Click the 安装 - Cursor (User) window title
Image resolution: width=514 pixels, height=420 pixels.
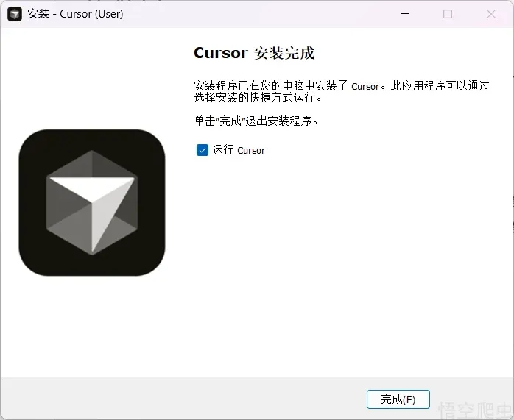pos(75,14)
